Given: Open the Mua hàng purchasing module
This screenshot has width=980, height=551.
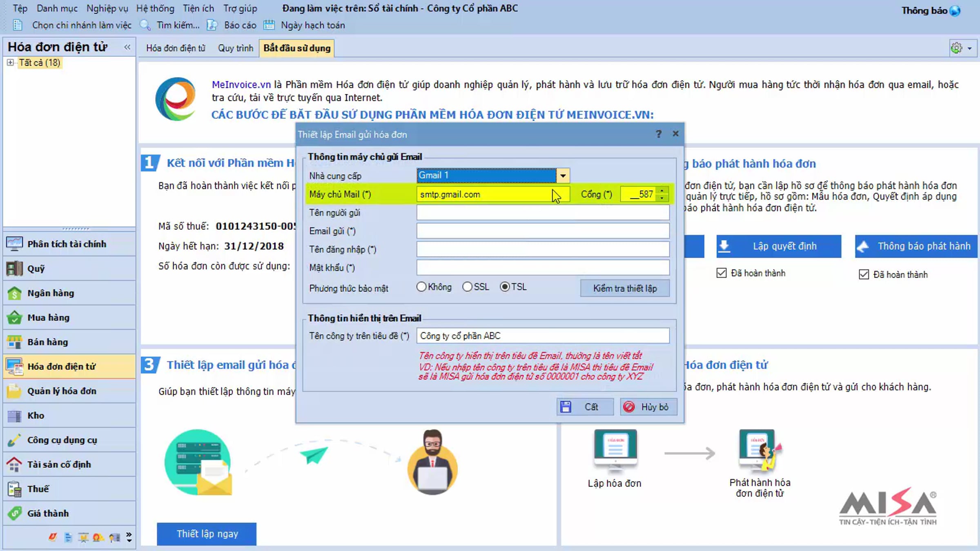Looking at the screenshot, I should 69,318.
